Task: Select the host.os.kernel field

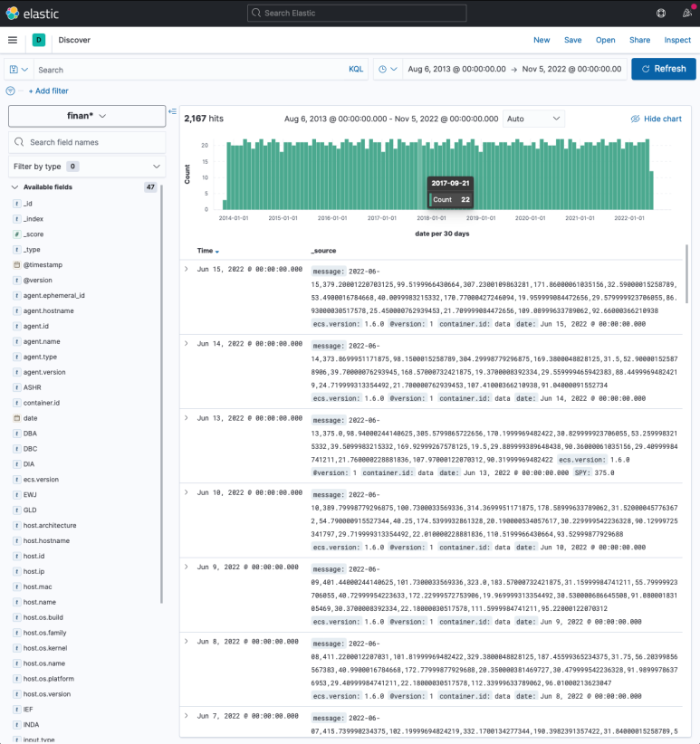Action: pyautogui.click(x=45, y=648)
